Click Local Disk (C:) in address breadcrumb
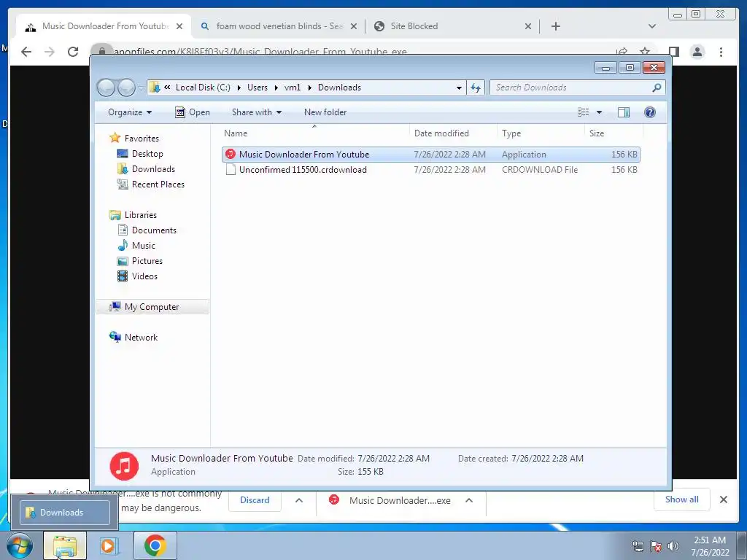Image resolution: width=747 pixels, height=560 pixels. (x=203, y=87)
